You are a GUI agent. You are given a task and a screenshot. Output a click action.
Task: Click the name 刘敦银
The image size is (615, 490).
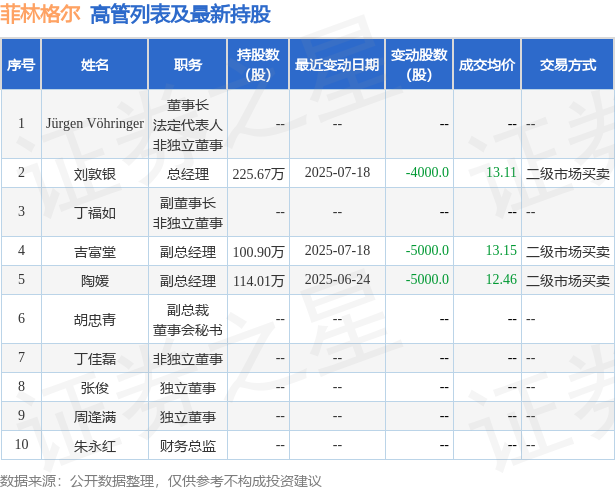click(95, 174)
